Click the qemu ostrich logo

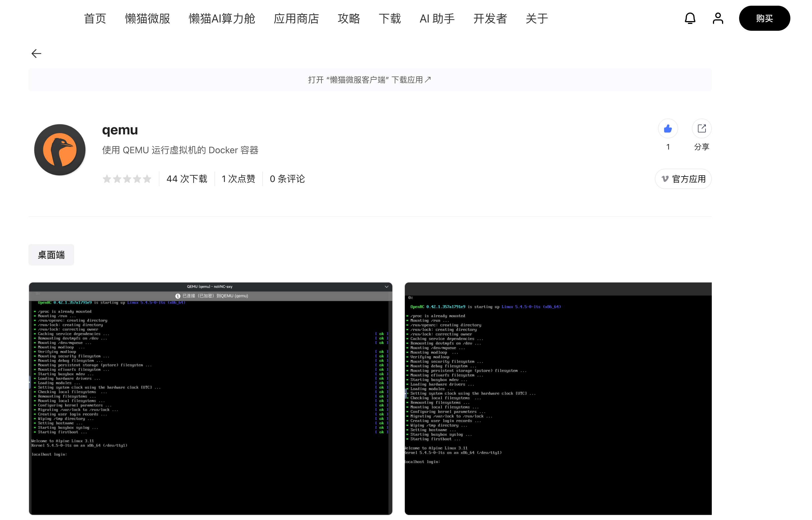(x=60, y=150)
